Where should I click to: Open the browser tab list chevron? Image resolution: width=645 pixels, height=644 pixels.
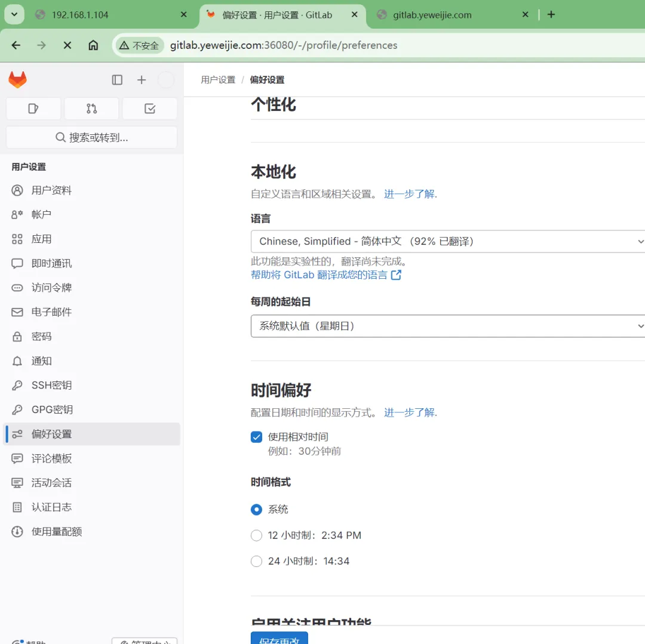[14, 14]
